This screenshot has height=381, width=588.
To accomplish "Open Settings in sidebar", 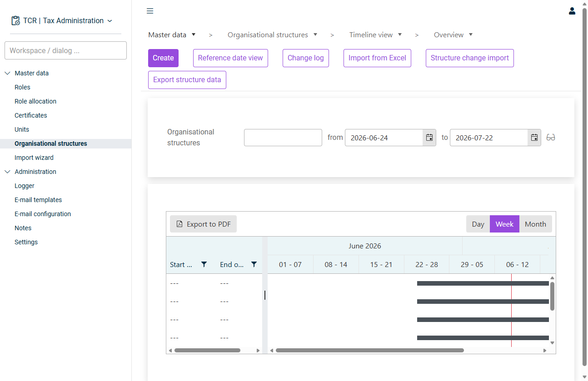I will click(26, 242).
